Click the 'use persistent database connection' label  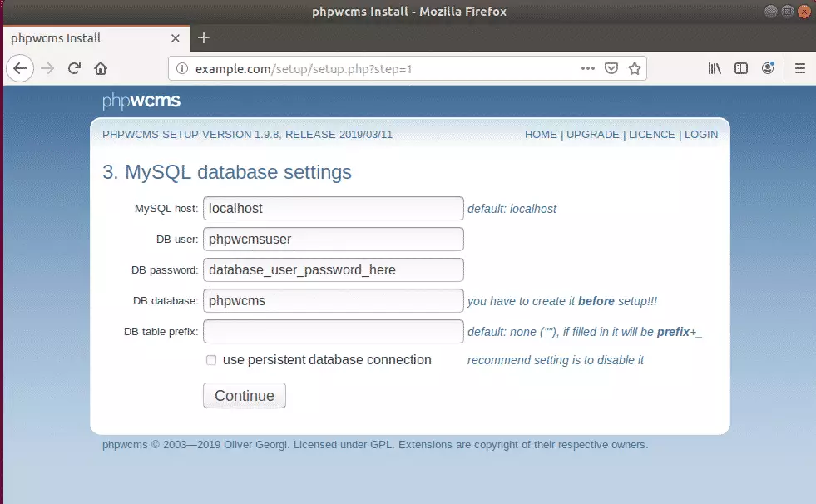click(327, 360)
